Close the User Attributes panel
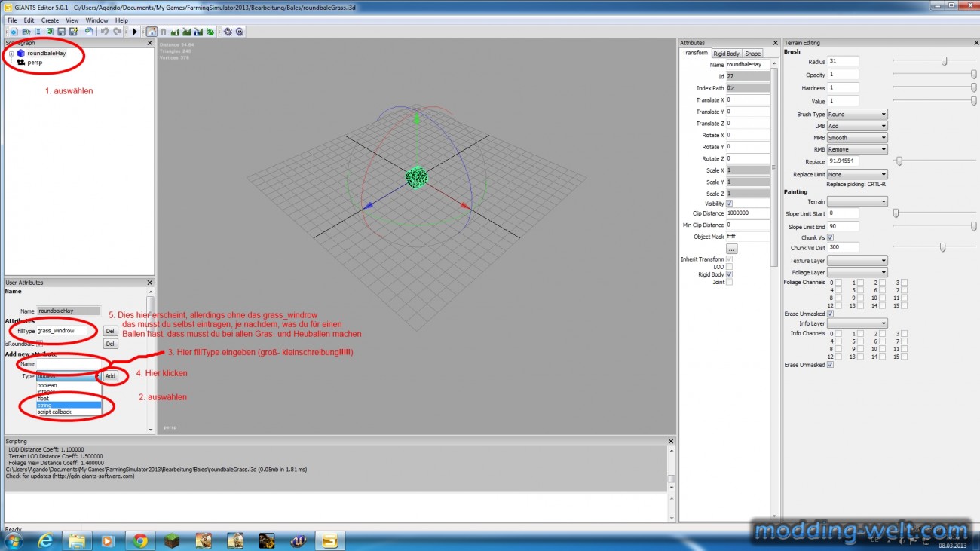 [x=149, y=283]
